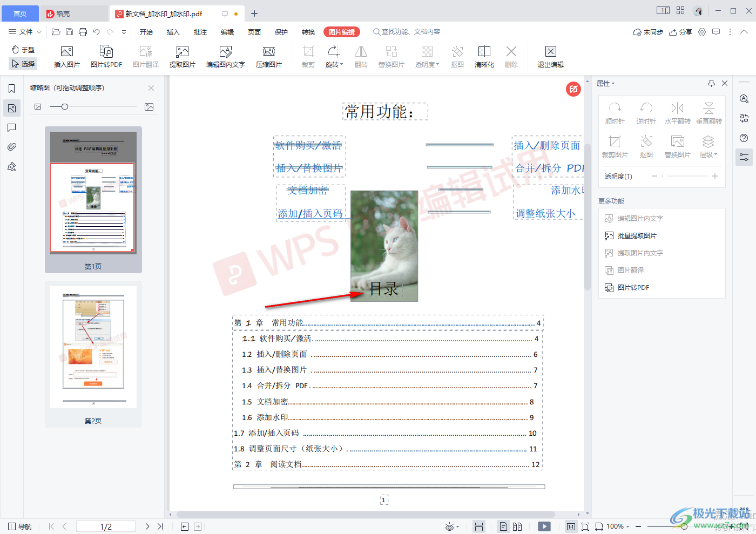
Task: Select the Picture to PDF (图片转PDF) toolbar icon
Action: [x=106, y=57]
